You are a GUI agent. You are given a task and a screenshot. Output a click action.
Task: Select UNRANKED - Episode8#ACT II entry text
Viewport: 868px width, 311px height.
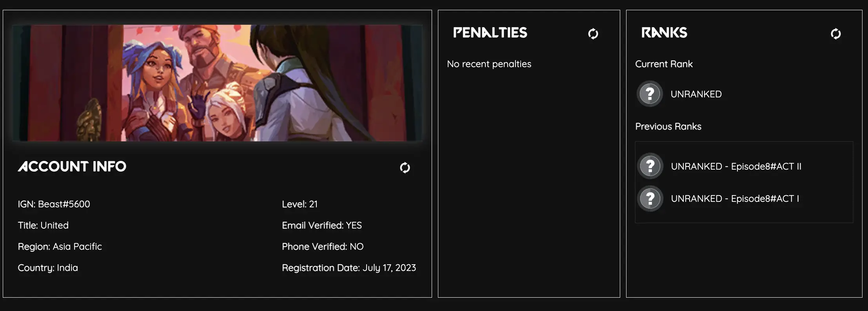[736, 166]
